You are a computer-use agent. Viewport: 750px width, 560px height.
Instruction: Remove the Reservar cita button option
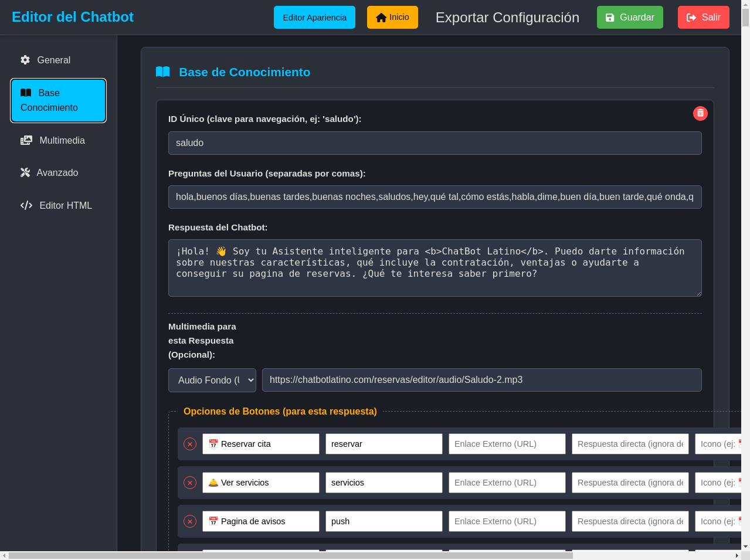[189, 444]
